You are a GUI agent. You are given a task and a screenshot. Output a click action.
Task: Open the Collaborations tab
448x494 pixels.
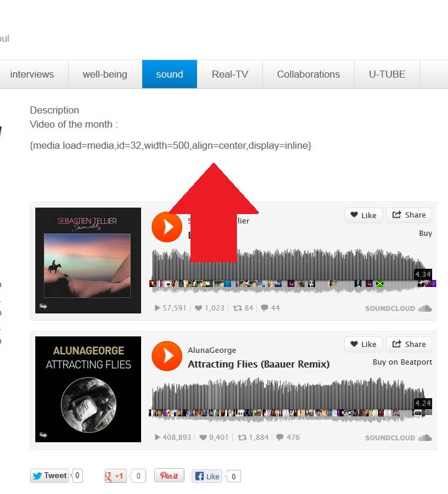[x=308, y=74]
